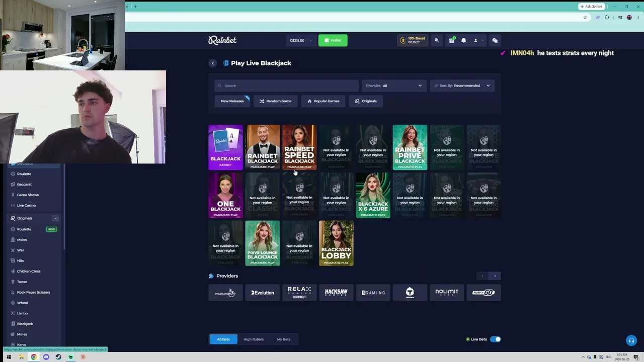The image size is (644, 362).
Task: Open the Provider: All dropdown
Action: [x=393, y=85]
